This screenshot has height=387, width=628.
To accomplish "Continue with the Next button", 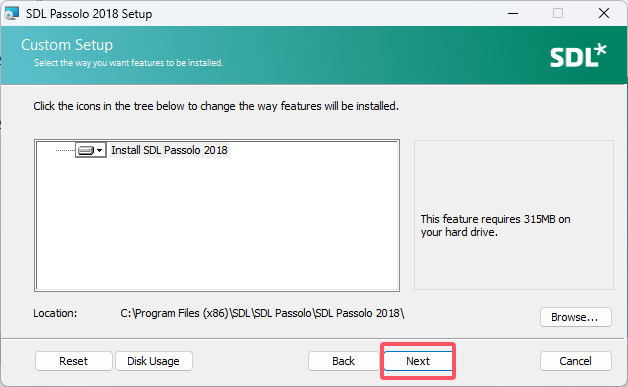I will pos(418,361).
